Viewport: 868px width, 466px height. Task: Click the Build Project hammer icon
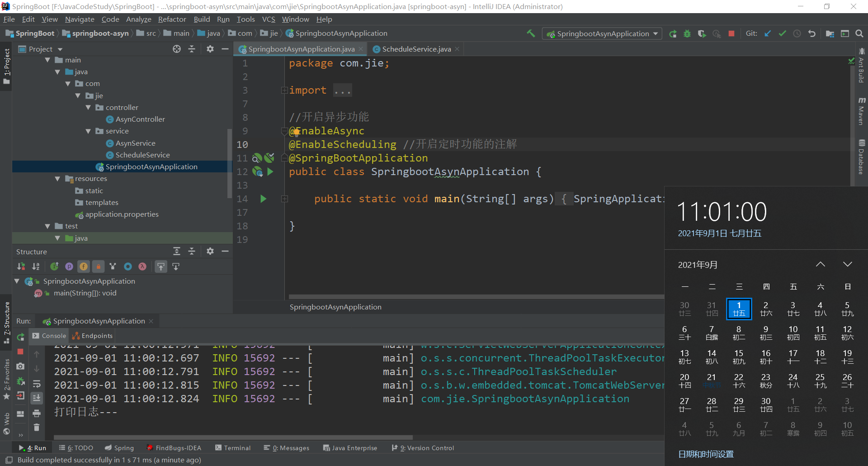[531, 33]
